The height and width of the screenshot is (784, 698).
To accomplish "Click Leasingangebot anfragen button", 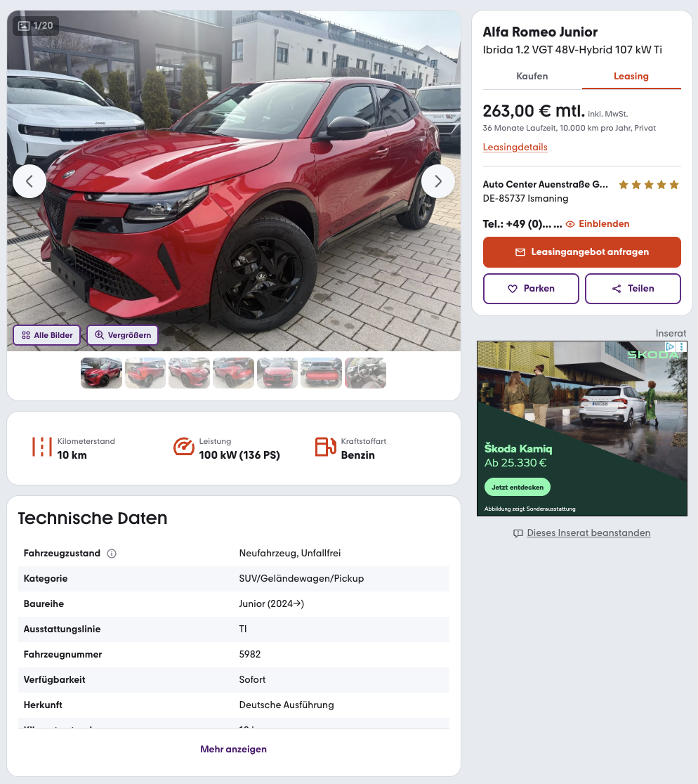I will pyautogui.click(x=581, y=252).
